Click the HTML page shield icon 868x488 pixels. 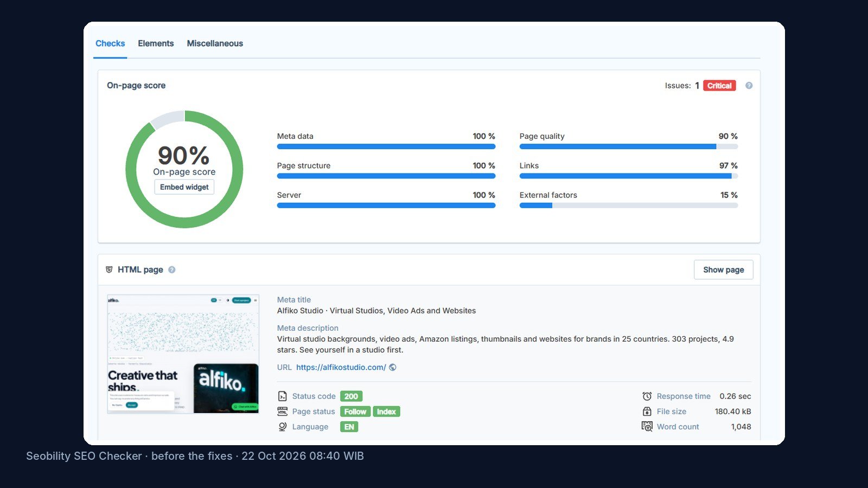coord(109,269)
